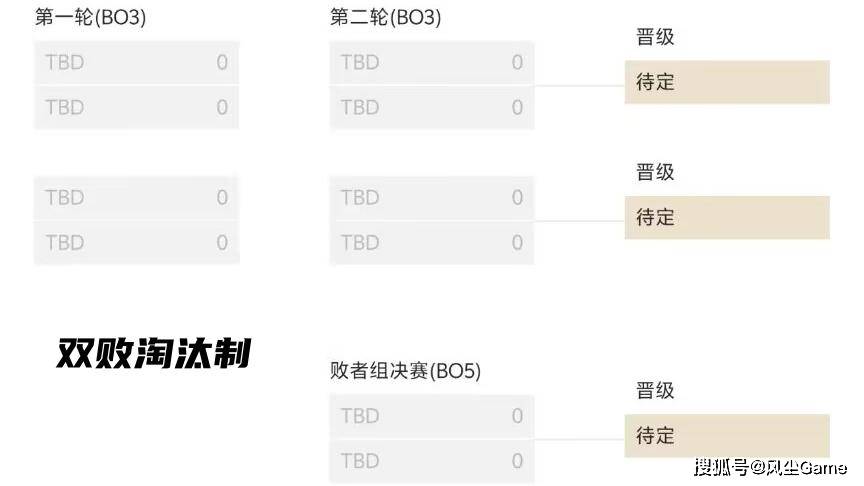
Task: Select top TBD team in first 第二轮 match
Action: pos(431,63)
